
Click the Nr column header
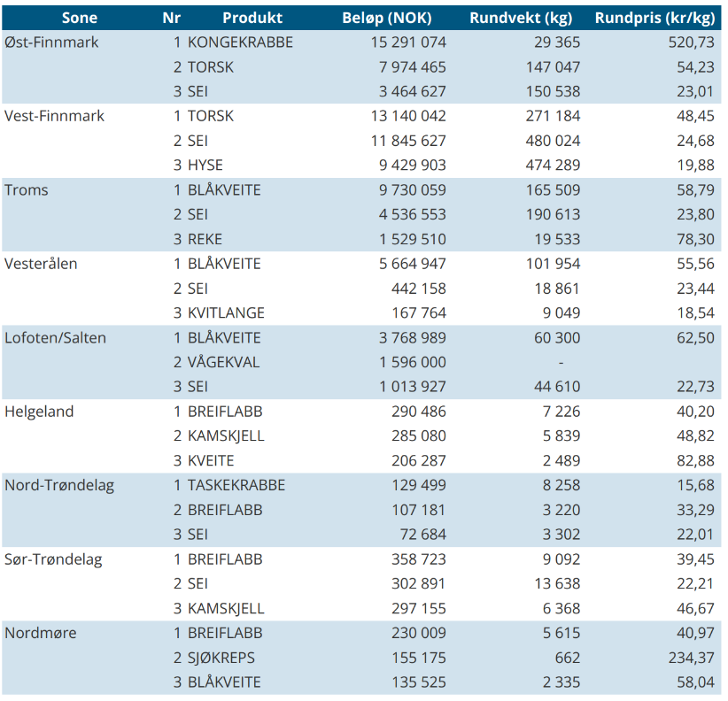pos(171,18)
